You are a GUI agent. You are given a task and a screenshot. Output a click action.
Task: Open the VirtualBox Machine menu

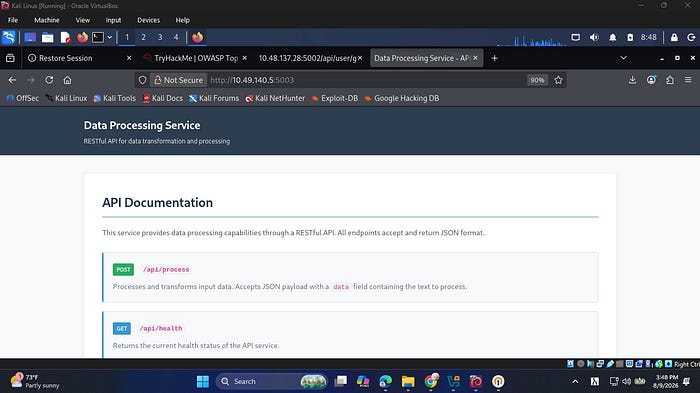[x=46, y=20]
